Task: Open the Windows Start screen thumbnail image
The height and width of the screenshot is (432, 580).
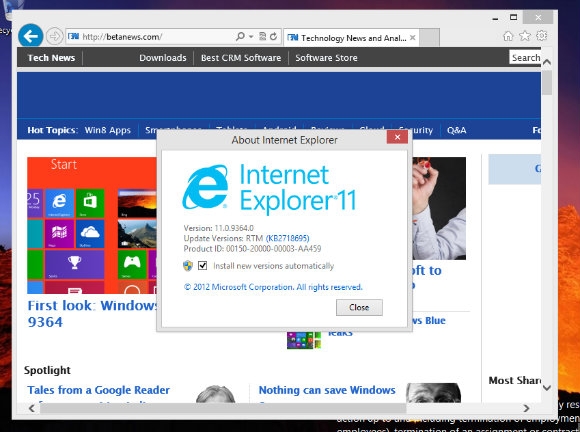Action: pyautogui.click(x=92, y=225)
